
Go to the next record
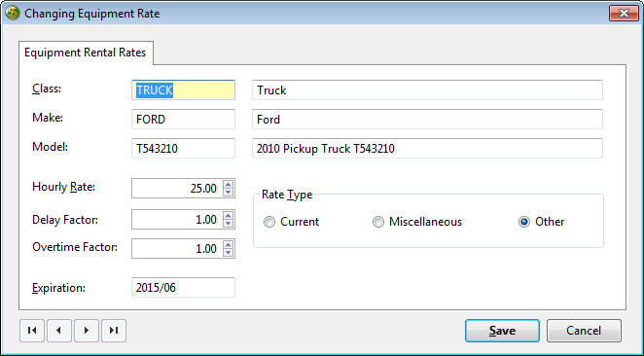pyautogui.click(x=87, y=331)
